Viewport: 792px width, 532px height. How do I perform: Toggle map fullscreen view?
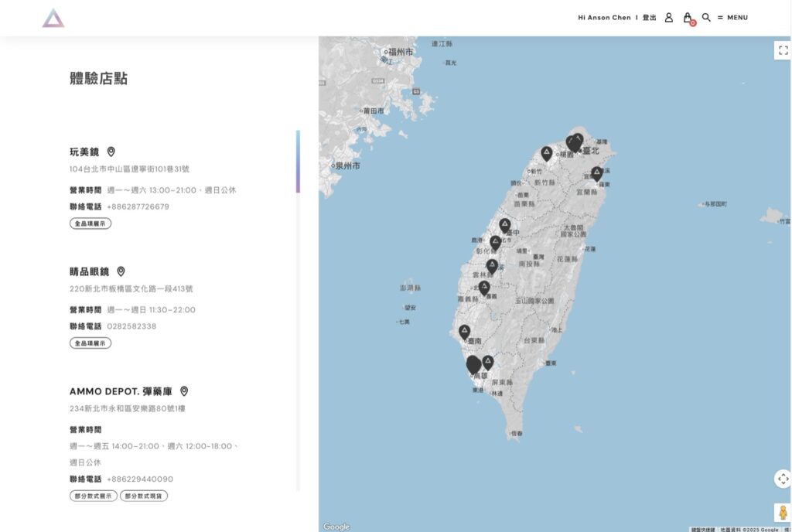click(x=782, y=50)
